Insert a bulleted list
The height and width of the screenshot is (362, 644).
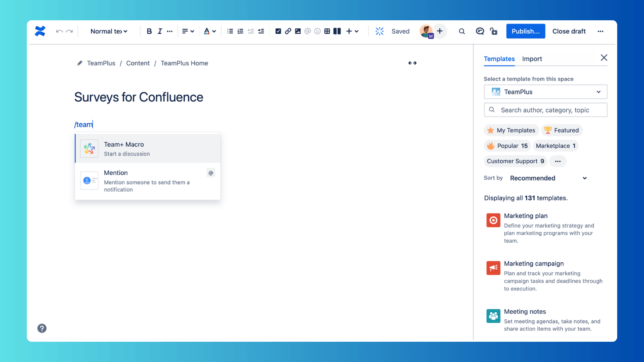click(x=230, y=31)
